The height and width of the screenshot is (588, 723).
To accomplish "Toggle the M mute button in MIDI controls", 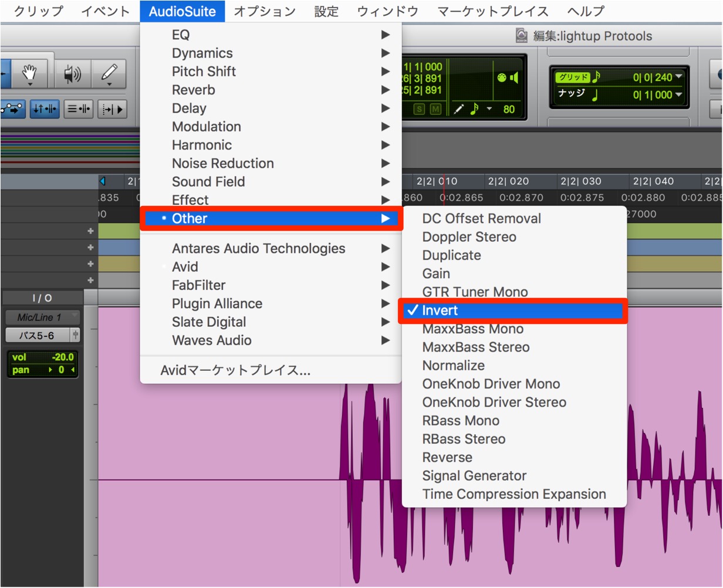I will pyautogui.click(x=435, y=109).
